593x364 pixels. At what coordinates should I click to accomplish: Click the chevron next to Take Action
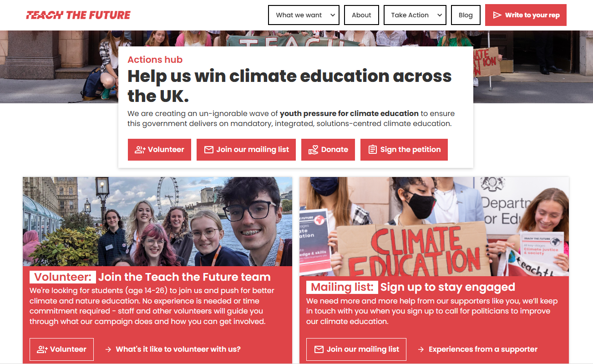pos(440,15)
